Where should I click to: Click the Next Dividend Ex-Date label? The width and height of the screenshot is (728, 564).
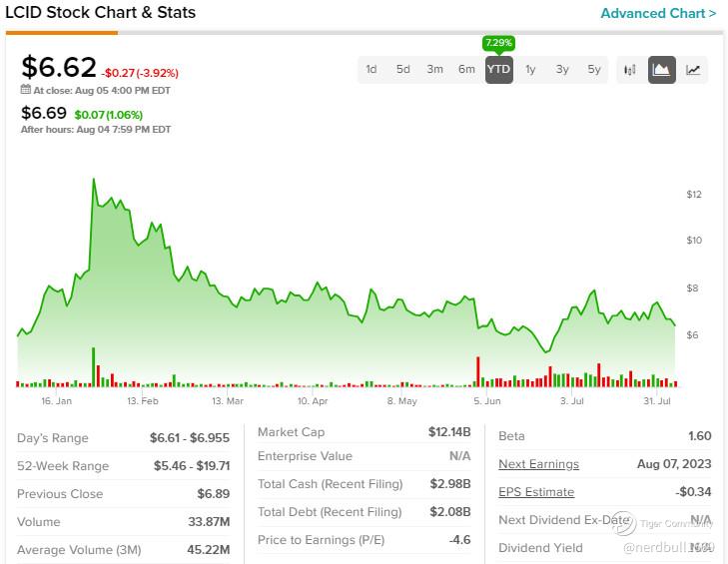[564, 520]
